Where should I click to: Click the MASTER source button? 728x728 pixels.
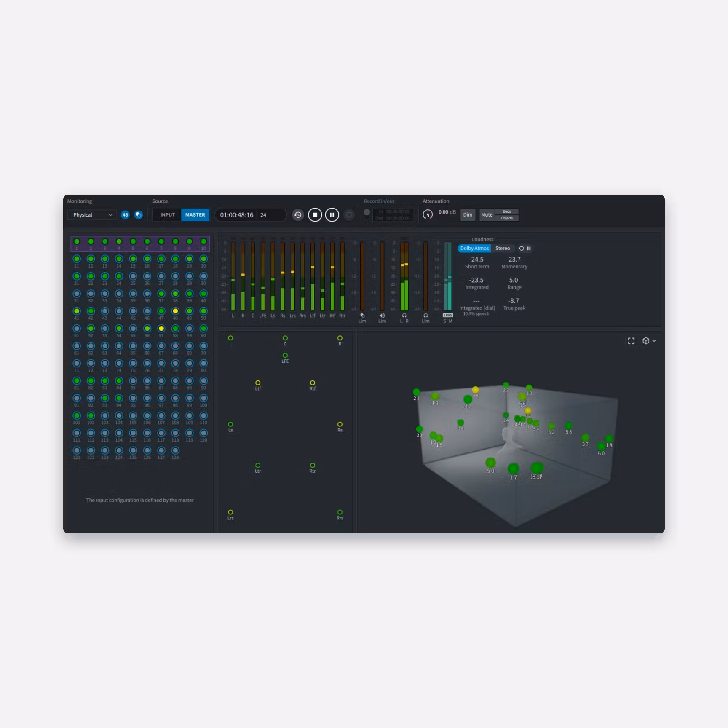click(x=195, y=215)
